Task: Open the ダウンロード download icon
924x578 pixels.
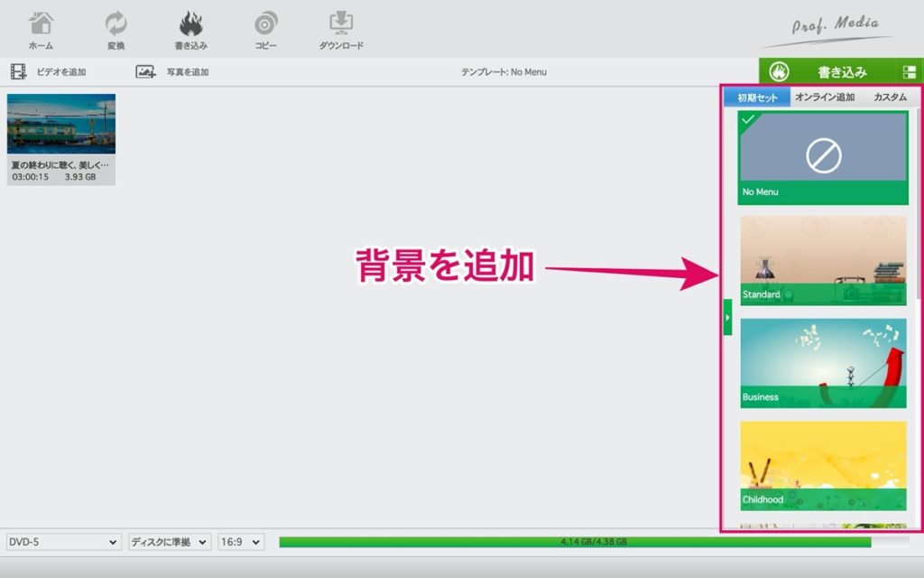Action: [x=341, y=23]
